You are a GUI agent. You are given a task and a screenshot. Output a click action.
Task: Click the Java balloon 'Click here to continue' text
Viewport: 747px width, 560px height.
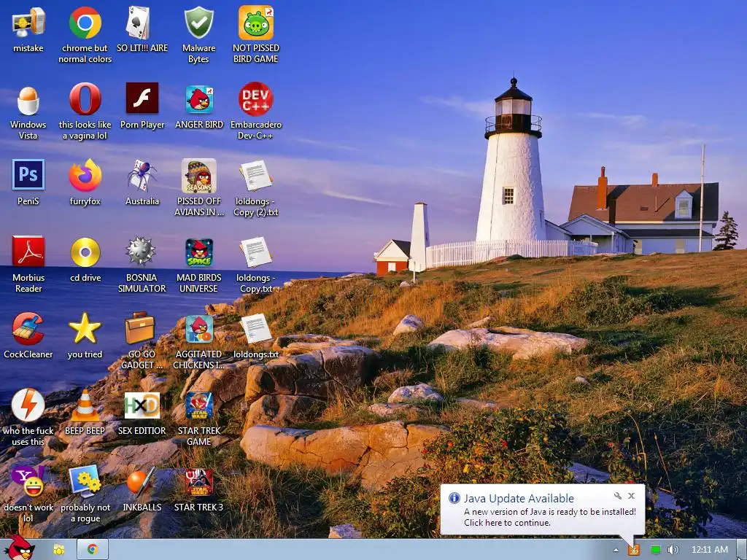(508, 523)
